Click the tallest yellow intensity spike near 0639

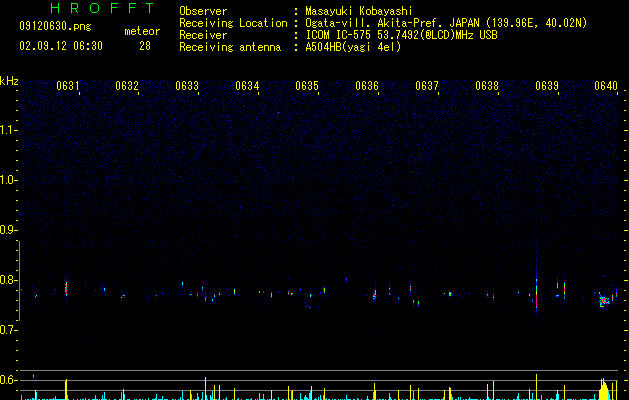(536, 387)
